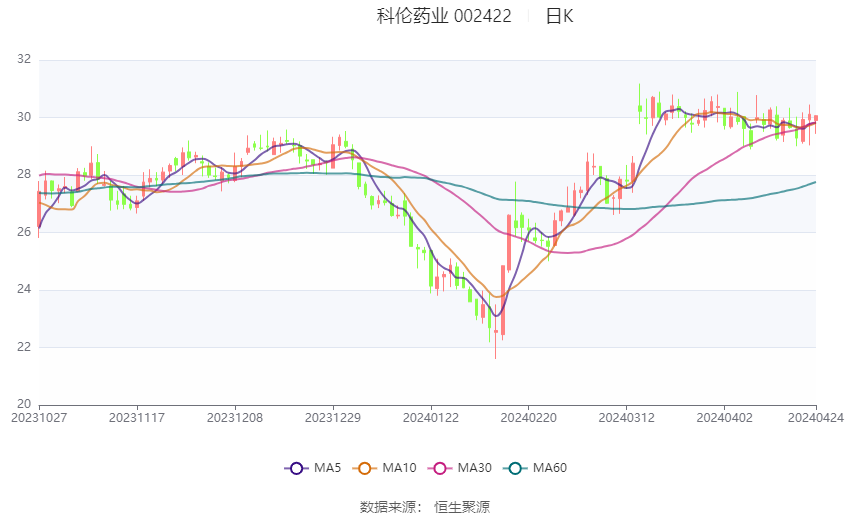
Task: Click the teal MA60 legend circle marker
Action: (516, 468)
